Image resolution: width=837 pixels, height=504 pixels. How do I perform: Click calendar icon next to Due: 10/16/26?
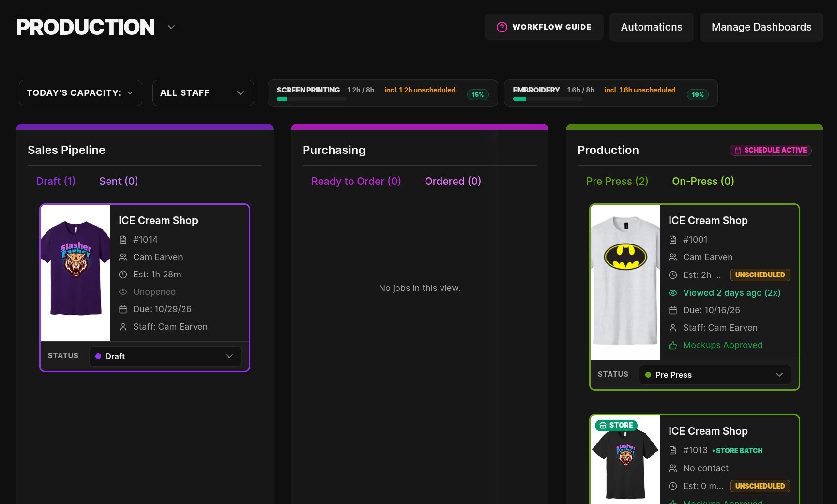point(673,310)
